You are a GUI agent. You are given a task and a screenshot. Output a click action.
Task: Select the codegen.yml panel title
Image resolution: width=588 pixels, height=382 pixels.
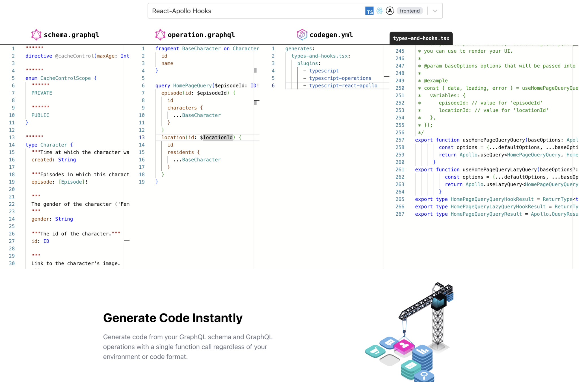click(331, 35)
